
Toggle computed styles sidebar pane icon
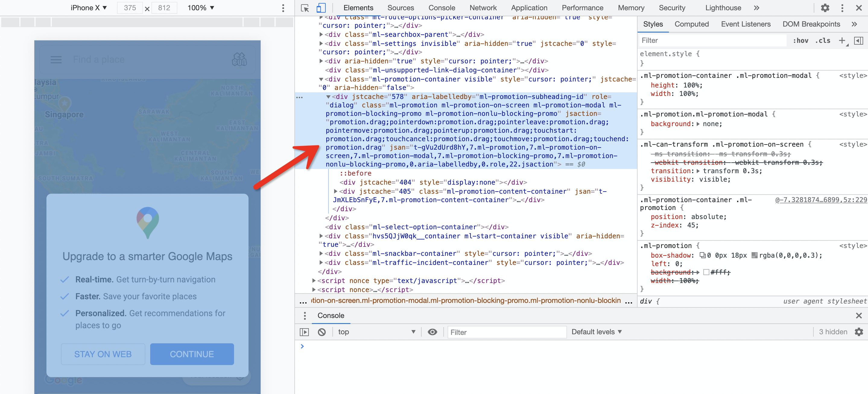click(x=858, y=40)
